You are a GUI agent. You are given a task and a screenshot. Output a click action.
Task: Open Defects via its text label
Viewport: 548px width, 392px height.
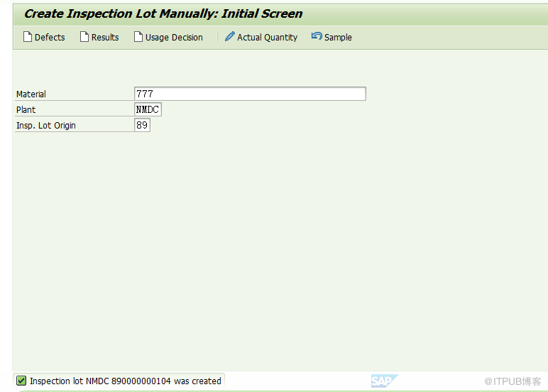pos(50,38)
